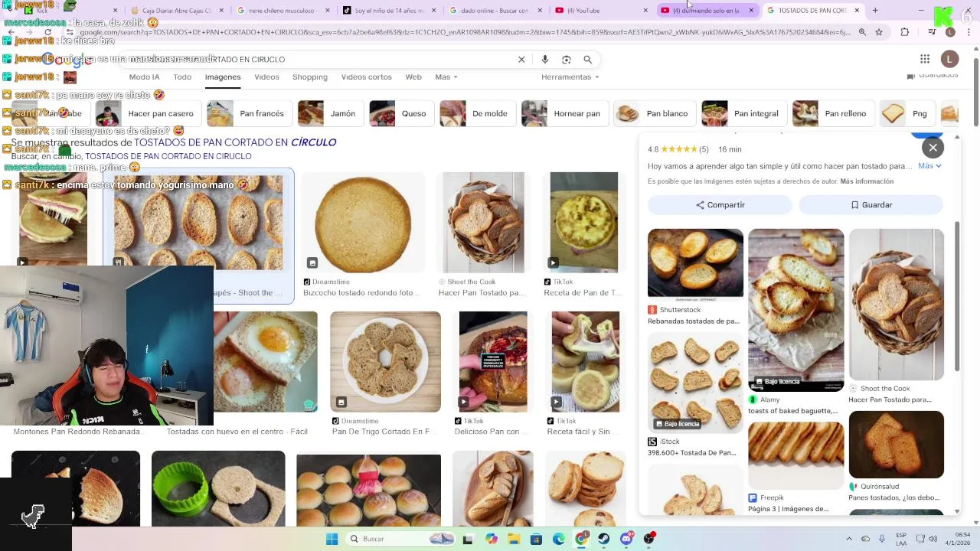Expand description with the blue Más link
Viewport: 980px width, 551px height.
[x=929, y=166]
